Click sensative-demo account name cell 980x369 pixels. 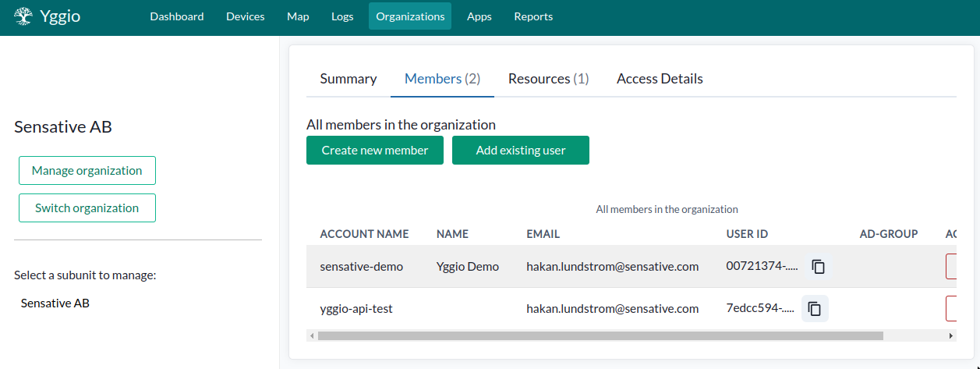pyautogui.click(x=362, y=267)
